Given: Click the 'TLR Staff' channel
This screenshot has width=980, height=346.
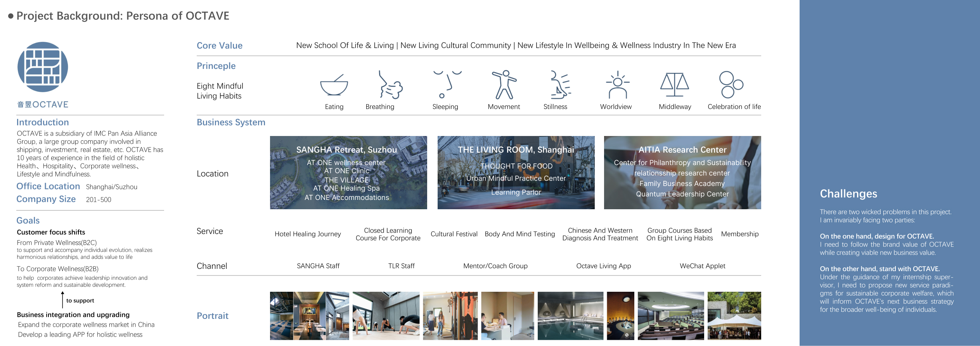Looking at the screenshot, I should pos(402,266).
